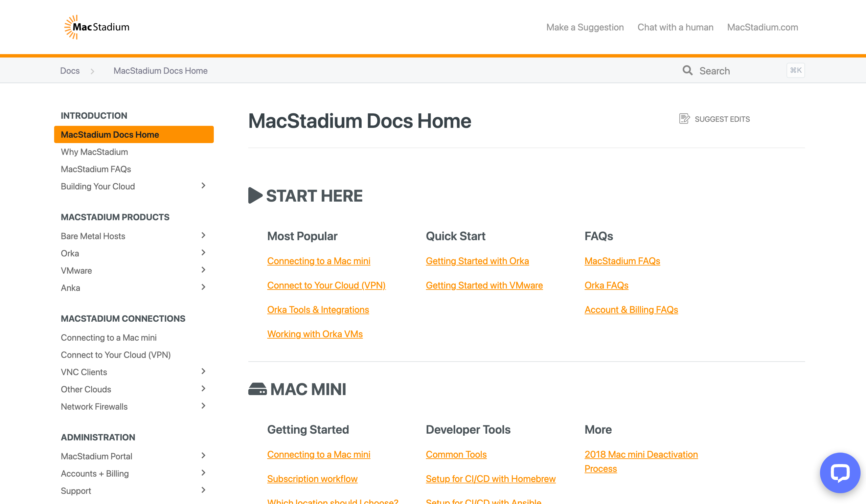Expand MacStadium Portal section
Viewport: 866px width, 504px height.
[x=203, y=456]
